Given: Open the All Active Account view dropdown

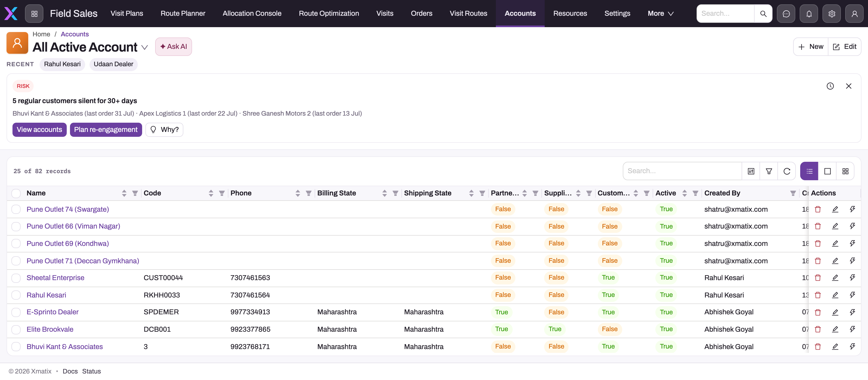Looking at the screenshot, I should pyautogui.click(x=145, y=47).
